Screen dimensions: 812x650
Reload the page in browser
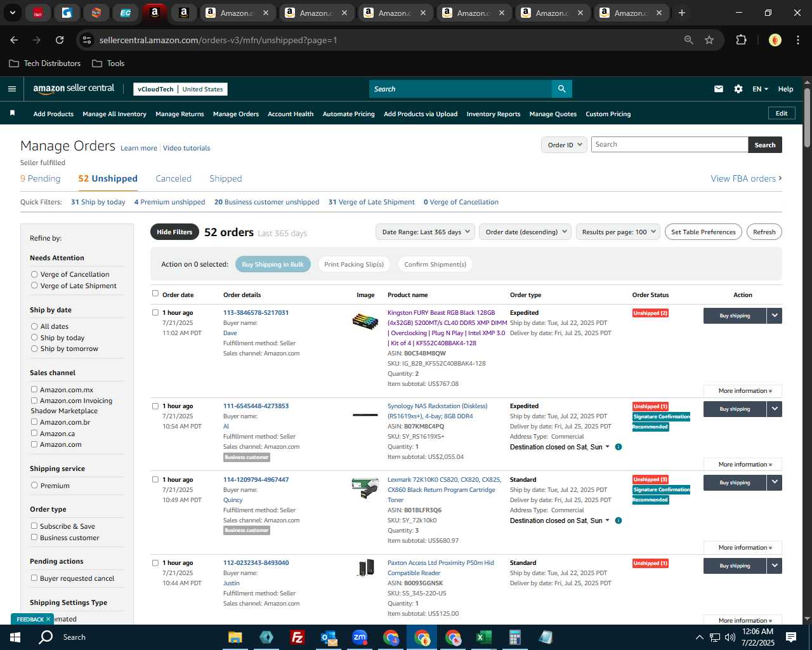click(60, 40)
